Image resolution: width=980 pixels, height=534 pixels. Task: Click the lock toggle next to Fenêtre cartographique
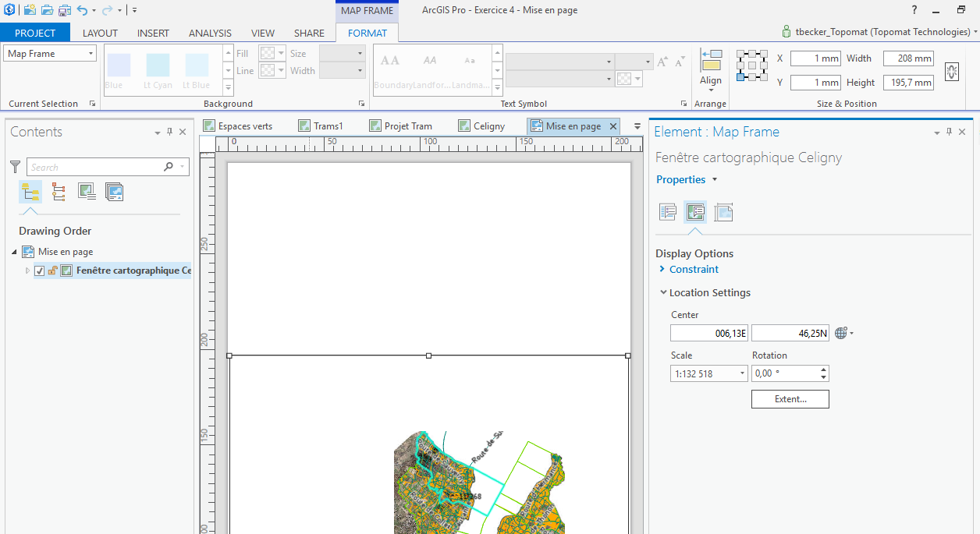click(x=51, y=271)
